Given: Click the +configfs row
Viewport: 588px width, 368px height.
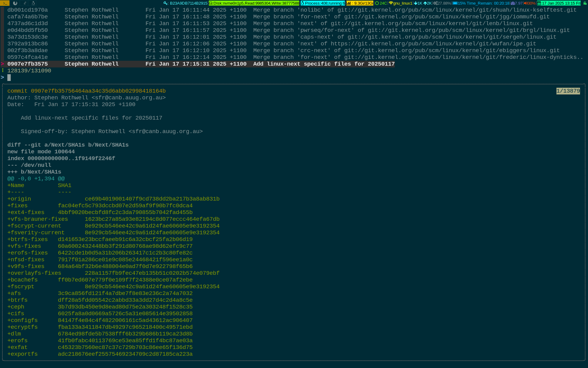Looking at the screenshot, I should click(100, 320).
